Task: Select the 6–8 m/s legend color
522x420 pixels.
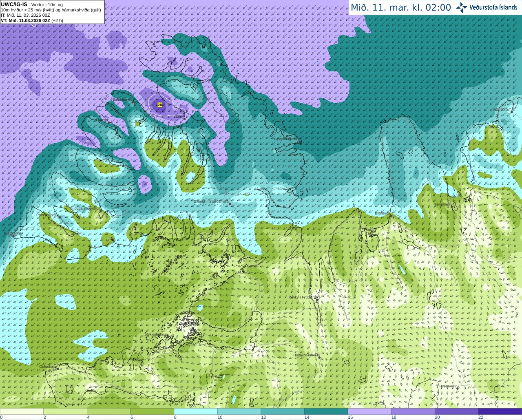Action: (x=152, y=411)
